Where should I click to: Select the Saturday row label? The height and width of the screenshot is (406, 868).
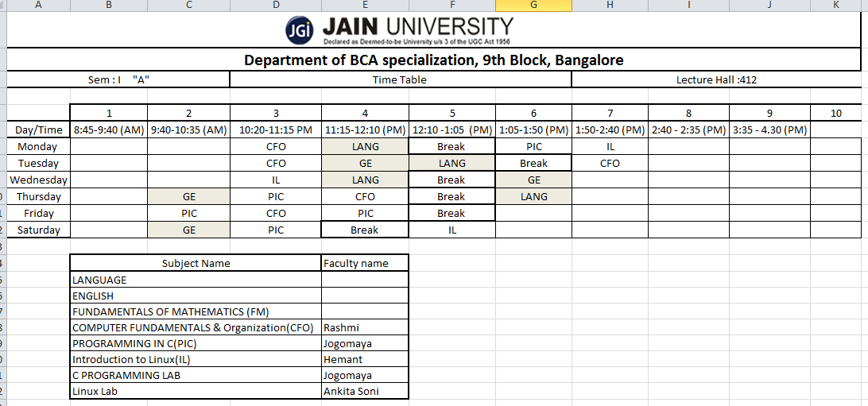pyautogui.click(x=38, y=230)
